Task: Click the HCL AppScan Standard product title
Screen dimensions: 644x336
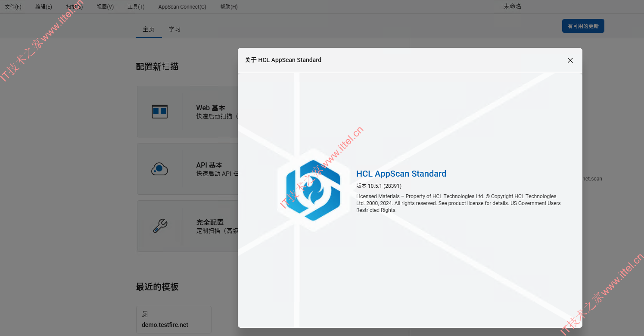Action: point(401,174)
